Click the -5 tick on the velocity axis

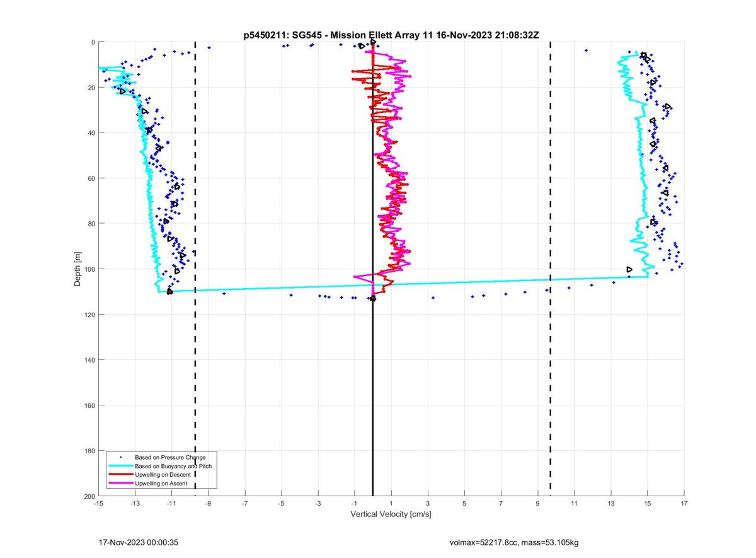[281, 504]
